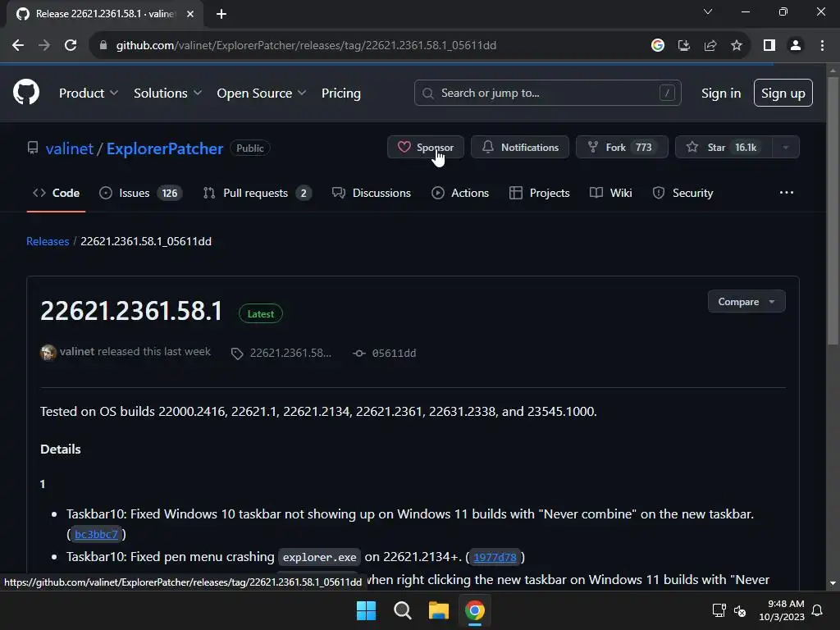Open taskbar Search
The height and width of the screenshot is (630, 840).
point(402,610)
